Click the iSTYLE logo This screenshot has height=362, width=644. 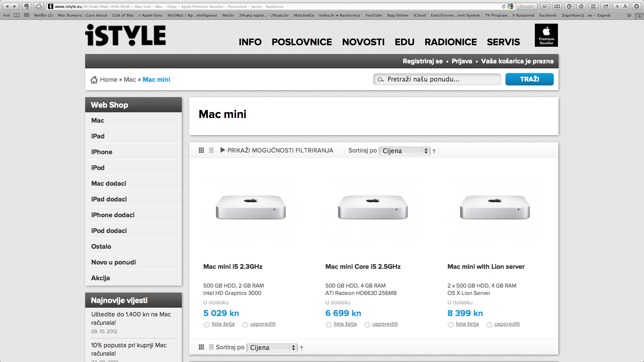(x=125, y=35)
